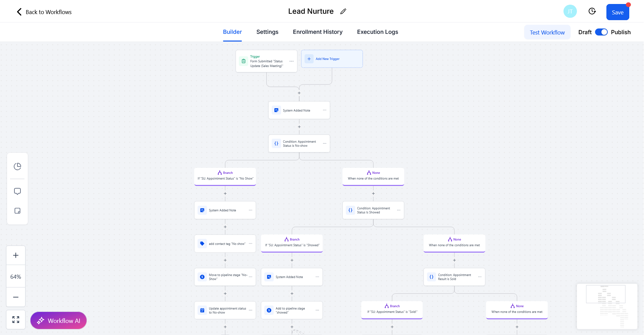
Task: Open three-dot menu of top System Added Note
Action: (324, 110)
